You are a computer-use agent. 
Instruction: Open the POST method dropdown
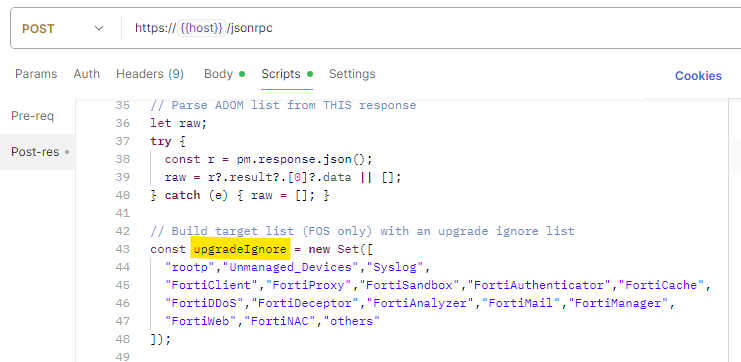(62, 28)
